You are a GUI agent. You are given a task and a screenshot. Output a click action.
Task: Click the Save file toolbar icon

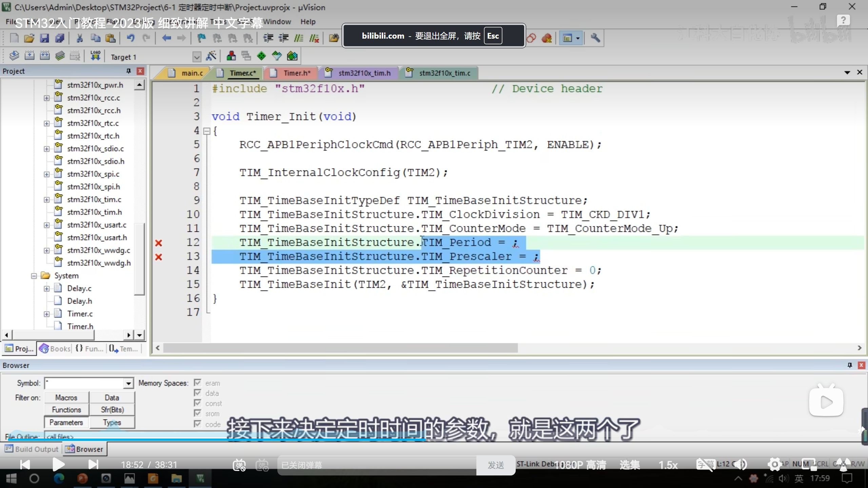pos(44,38)
